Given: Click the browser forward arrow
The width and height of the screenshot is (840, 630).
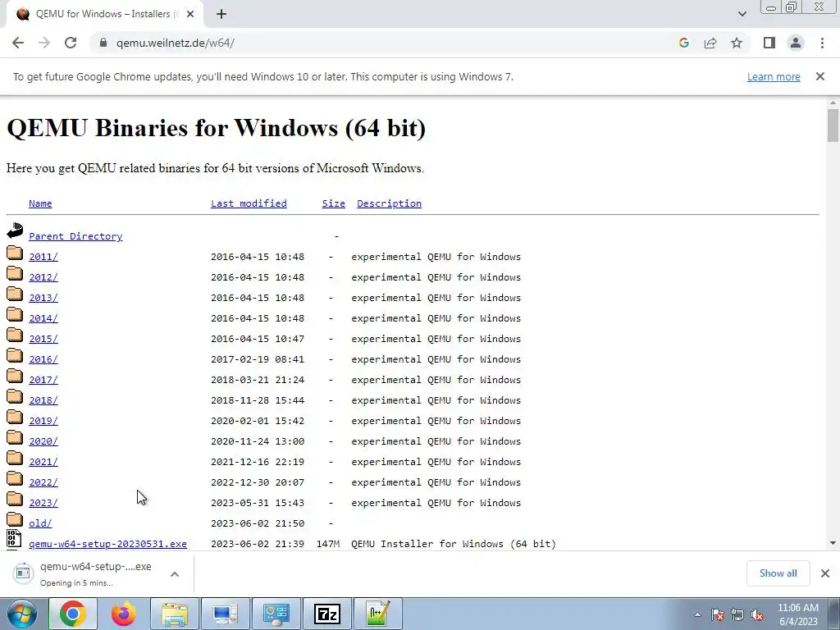Looking at the screenshot, I should point(44,43).
